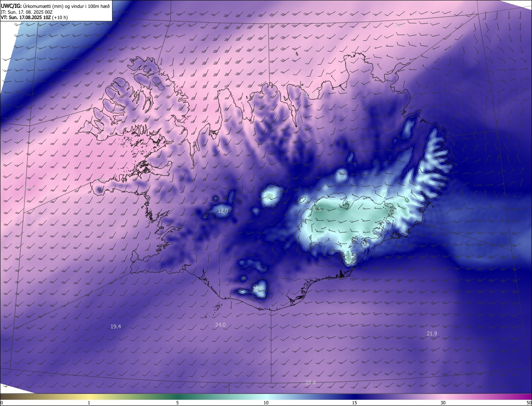Click the 5 tick on the color scale
The image size is (532, 406).
coord(177,403)
